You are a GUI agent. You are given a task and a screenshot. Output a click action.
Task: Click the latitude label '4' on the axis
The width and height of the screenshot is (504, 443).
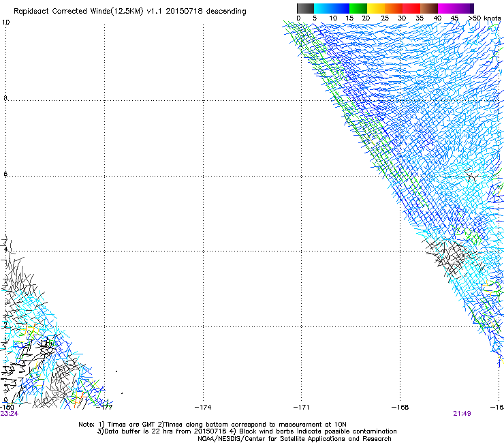point(5,249)
